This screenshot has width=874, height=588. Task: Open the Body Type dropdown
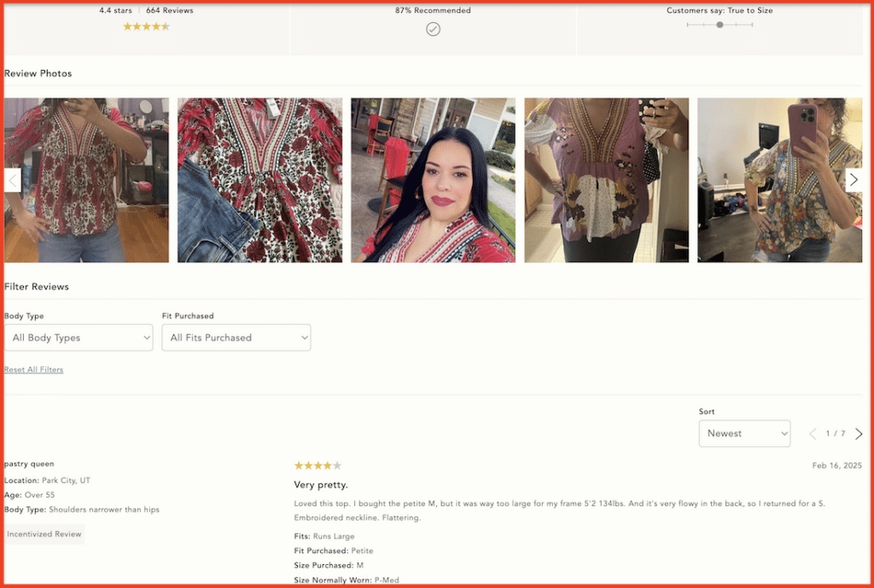click(x=79, y=338)
